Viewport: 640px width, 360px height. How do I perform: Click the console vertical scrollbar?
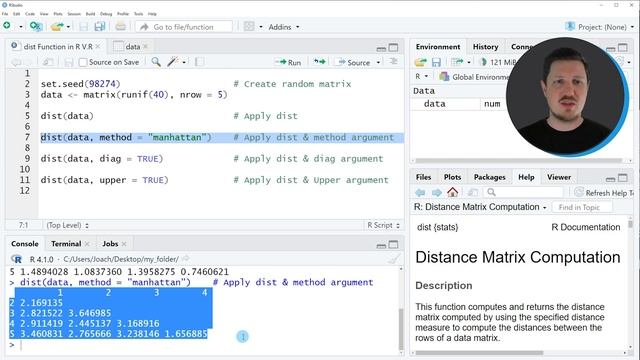pos(401,329)
